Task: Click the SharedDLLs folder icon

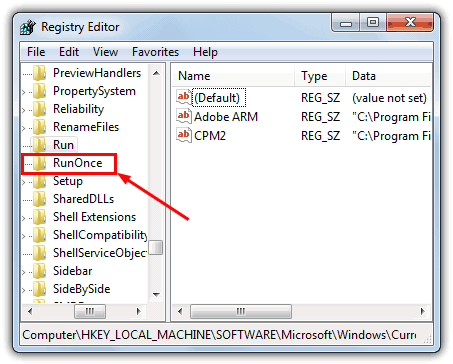Action: click(x=40, y=199)
